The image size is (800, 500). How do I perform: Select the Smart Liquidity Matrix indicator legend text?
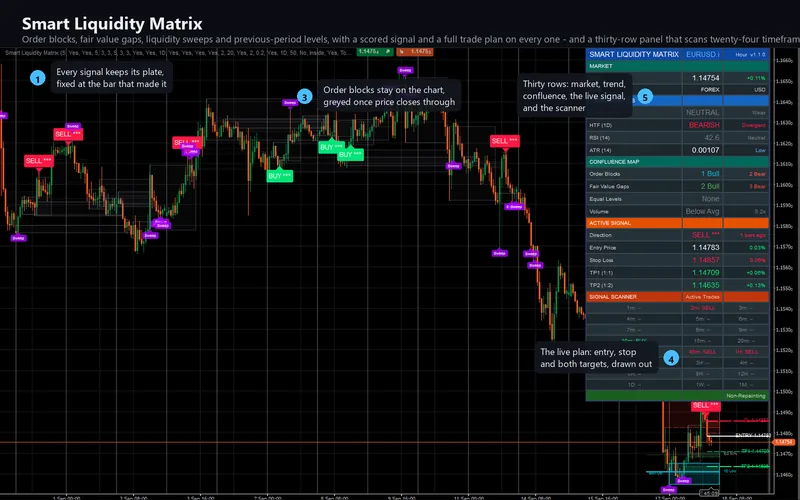point(178,52)
